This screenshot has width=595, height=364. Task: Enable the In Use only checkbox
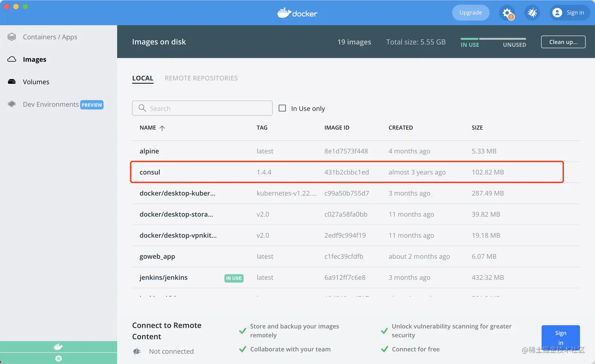(282, 108)
